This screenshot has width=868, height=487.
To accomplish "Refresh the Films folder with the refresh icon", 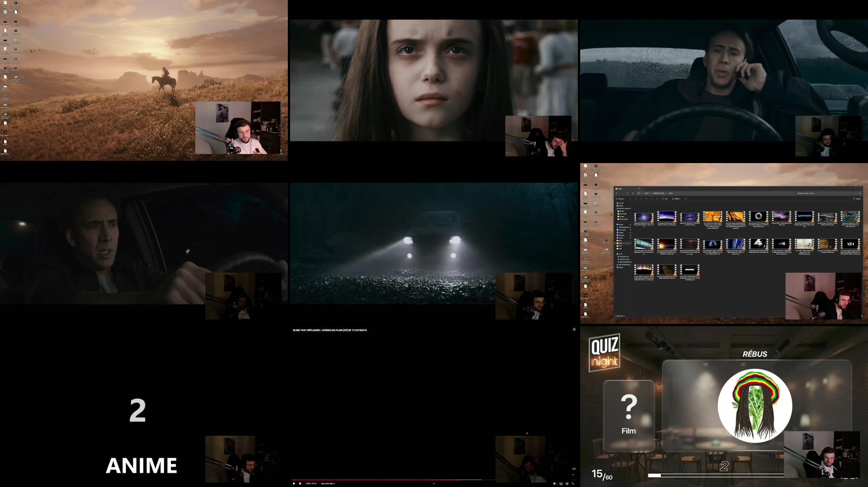I will 632,193.
